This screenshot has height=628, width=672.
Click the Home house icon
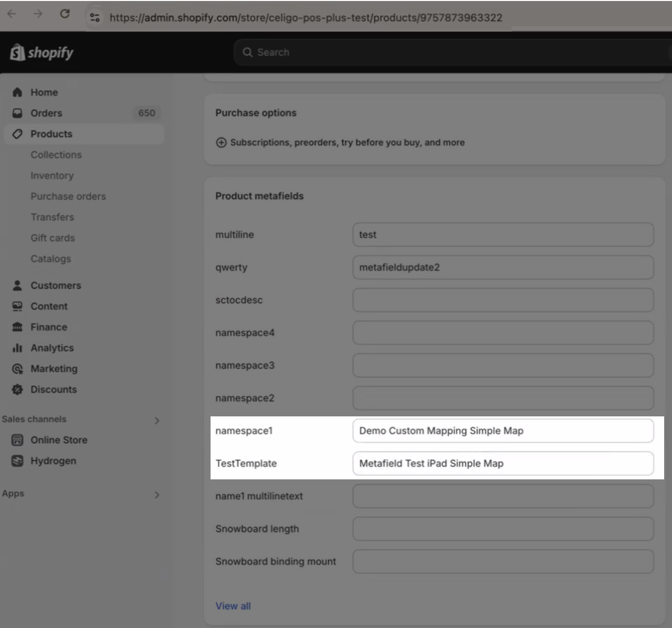tap(17, 92)
